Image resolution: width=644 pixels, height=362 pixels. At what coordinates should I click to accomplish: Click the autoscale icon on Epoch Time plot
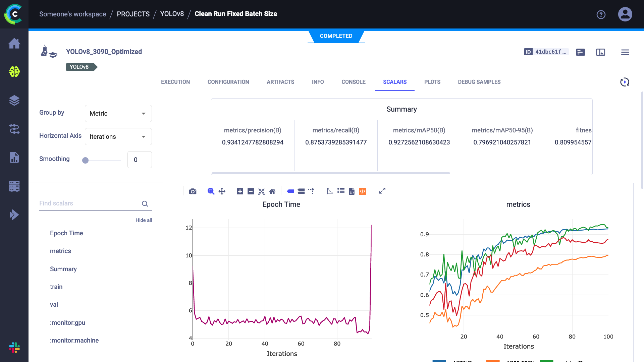pos(261,191)
